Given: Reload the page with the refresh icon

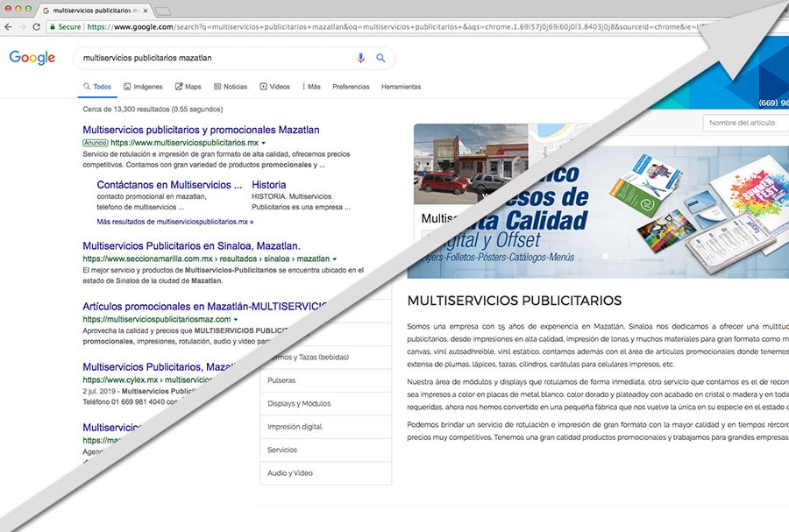Looking at the screenshot, I should 36,27.
